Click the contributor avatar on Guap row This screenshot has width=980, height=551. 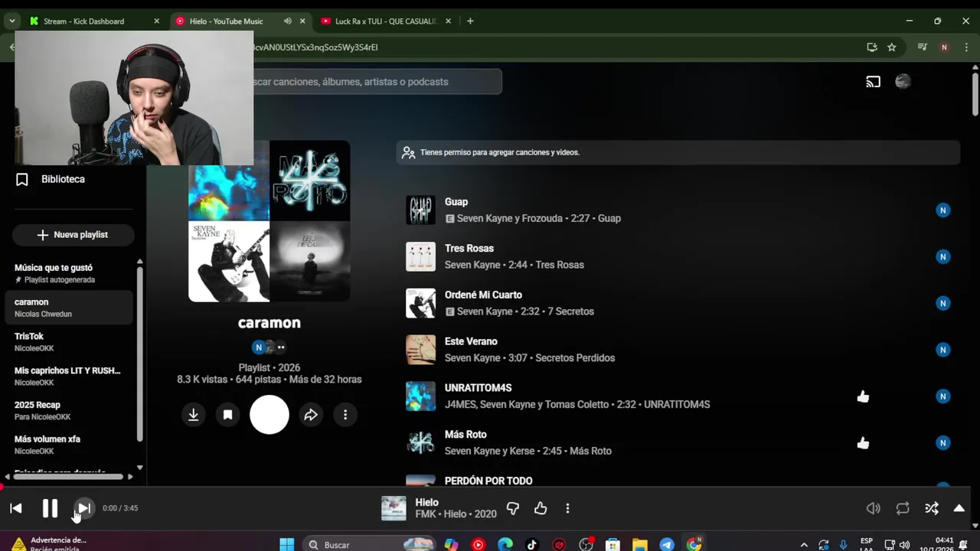[943, 210]
